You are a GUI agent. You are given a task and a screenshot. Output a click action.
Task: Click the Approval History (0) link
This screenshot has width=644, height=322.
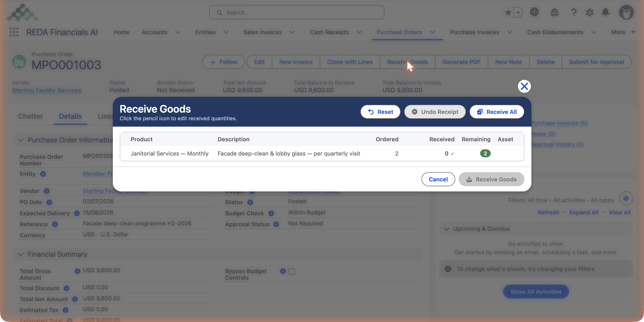[557, 144]
